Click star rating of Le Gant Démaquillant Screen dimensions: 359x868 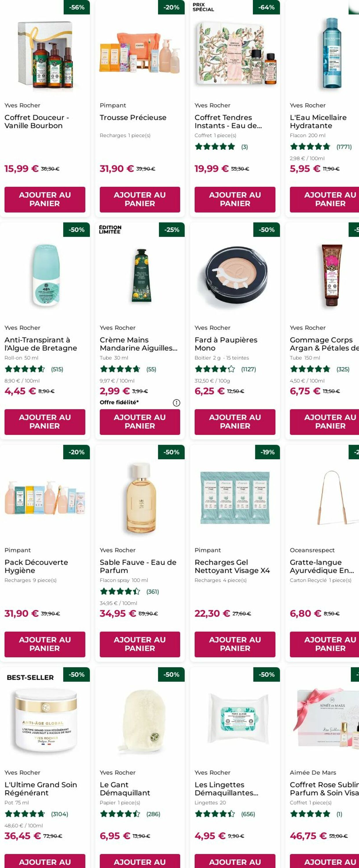120,814
